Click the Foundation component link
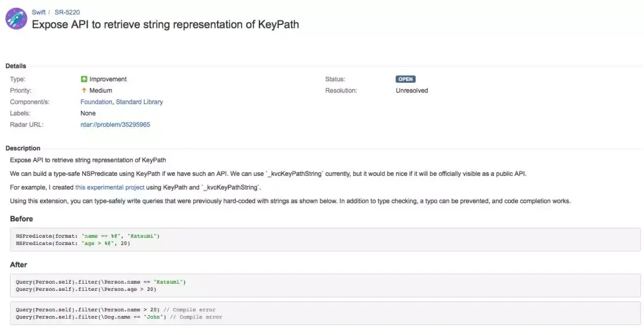This screenshot has height=335, width=644. coord(96,102)
